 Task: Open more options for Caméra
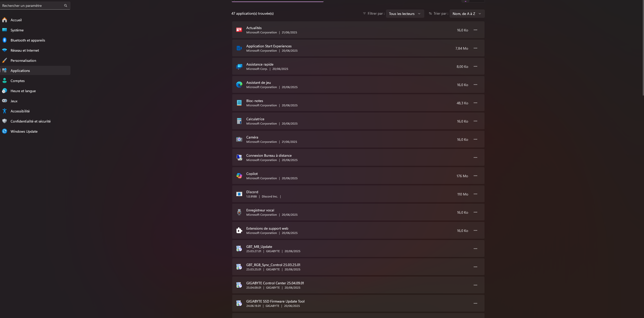click(475, 139)
